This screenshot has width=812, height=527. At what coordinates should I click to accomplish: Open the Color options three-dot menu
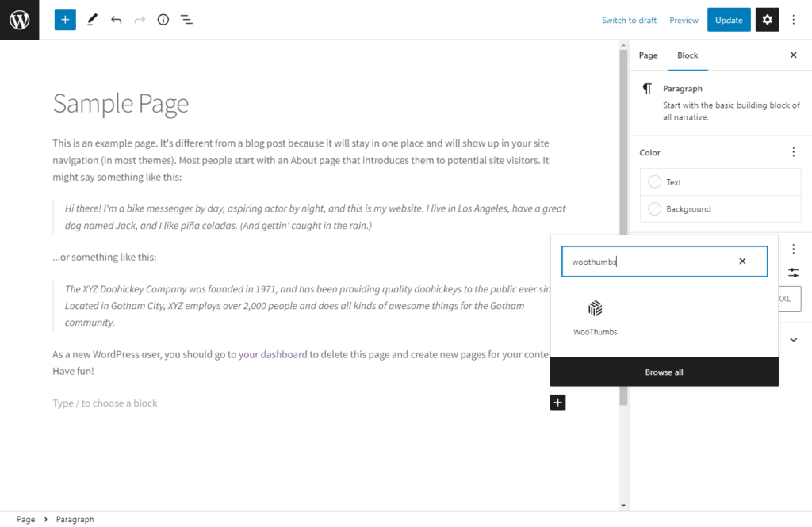[x=793, y=151]
